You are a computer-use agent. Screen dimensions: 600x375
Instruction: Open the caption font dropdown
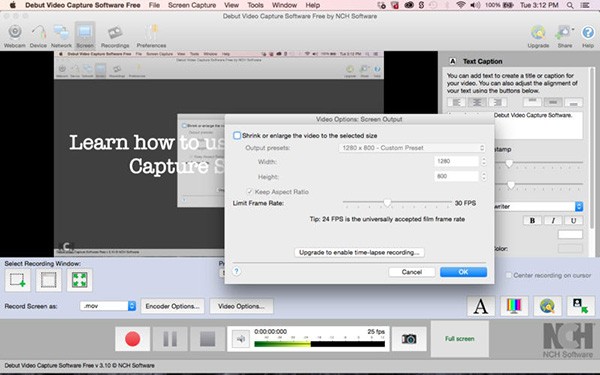pyautogui.click(x=540, y=206)
